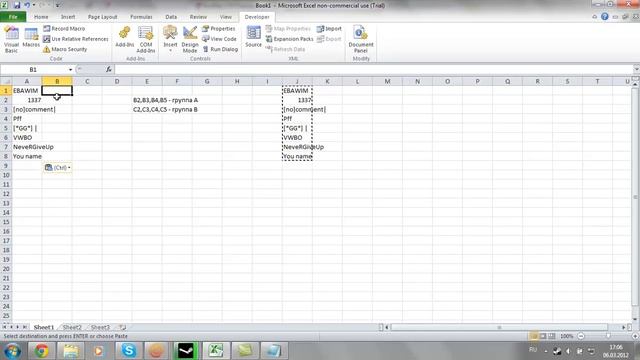
Task: Open Windows Explorer from taskbar
Action: pos(71,351)
